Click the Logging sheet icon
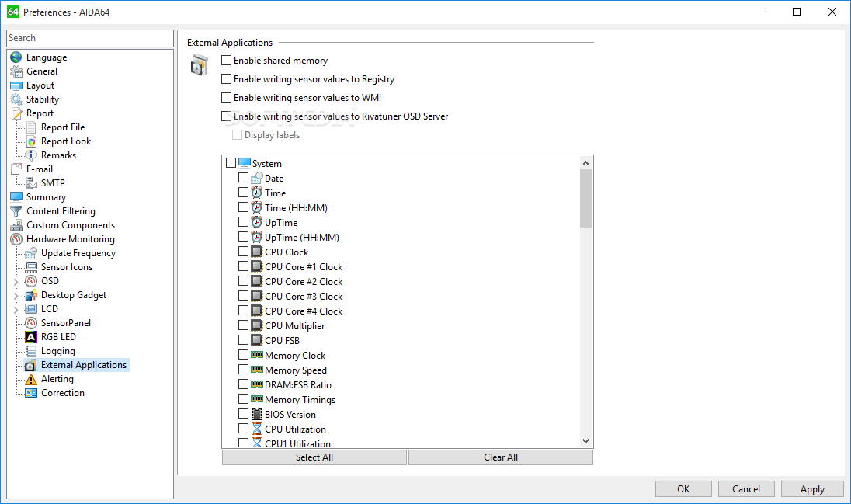851x504 pixels. [x=32, y=351]
